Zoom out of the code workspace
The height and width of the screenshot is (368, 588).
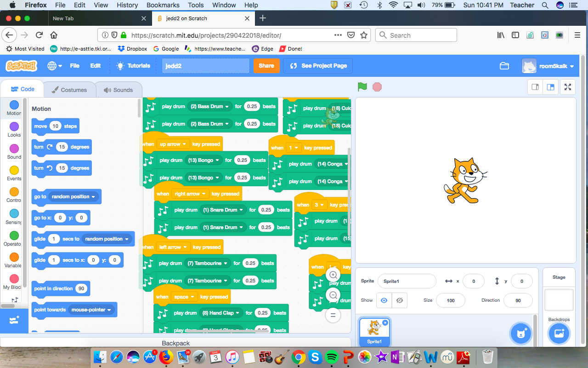(333, 295)
